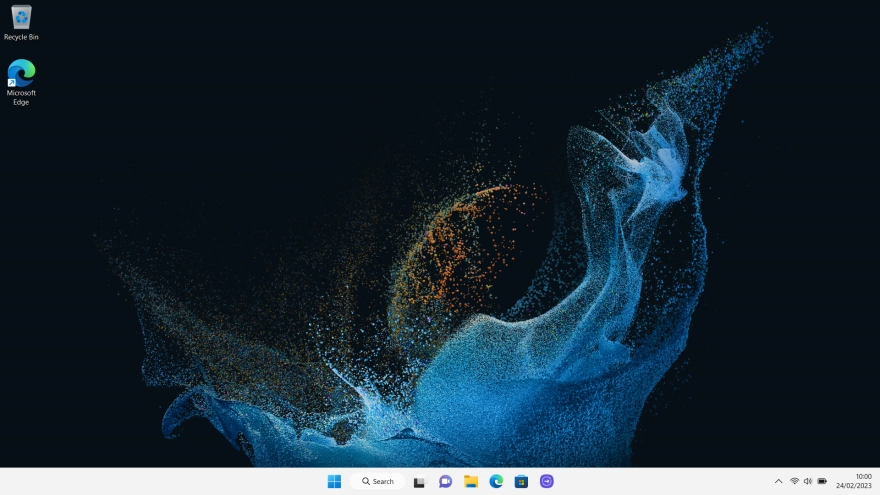880x495 pixels.
Task: Open Microsoft Store from the taskbar
Action: pyautogui.click(x=521, y=481)
